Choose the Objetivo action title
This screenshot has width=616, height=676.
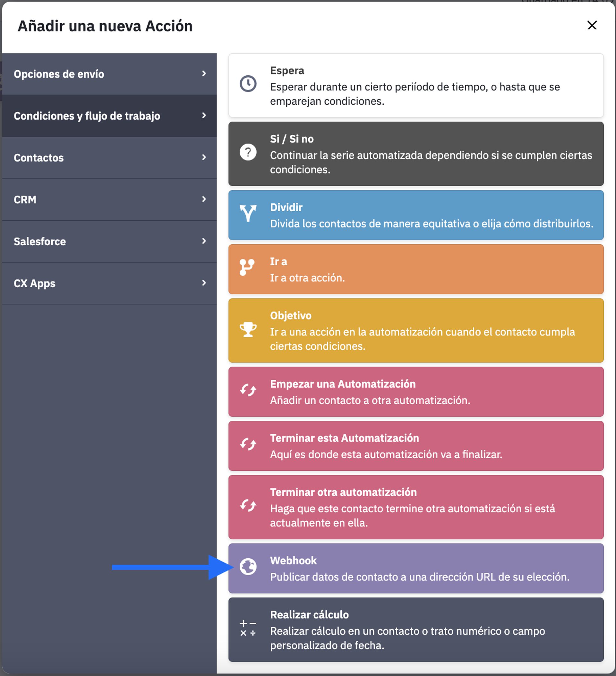coord(291,316)
